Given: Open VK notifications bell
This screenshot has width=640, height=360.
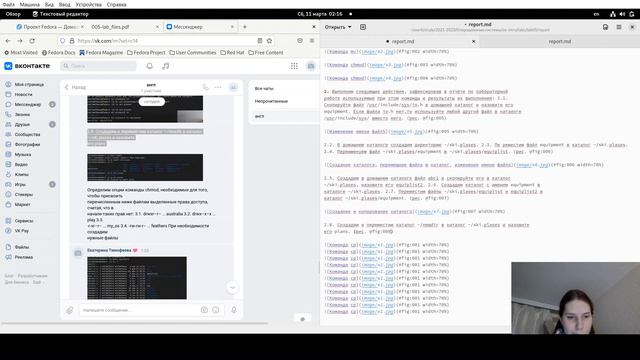Looking at the screenshot, I should tap(150, 66).
